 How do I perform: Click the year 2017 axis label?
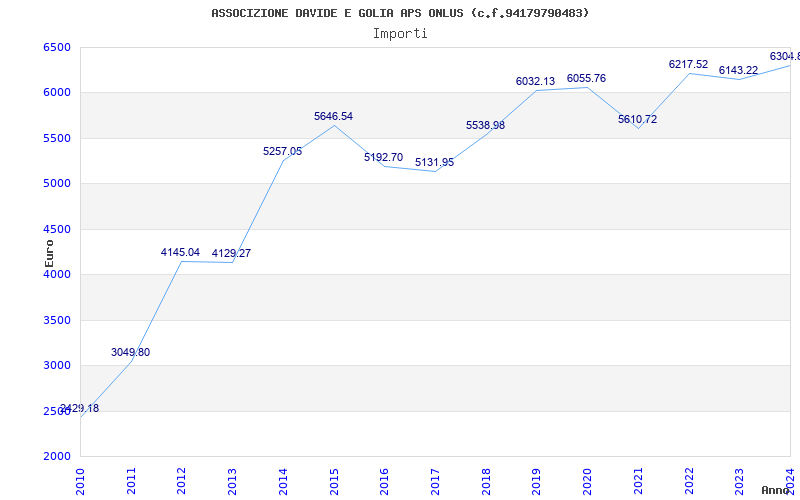435,481
